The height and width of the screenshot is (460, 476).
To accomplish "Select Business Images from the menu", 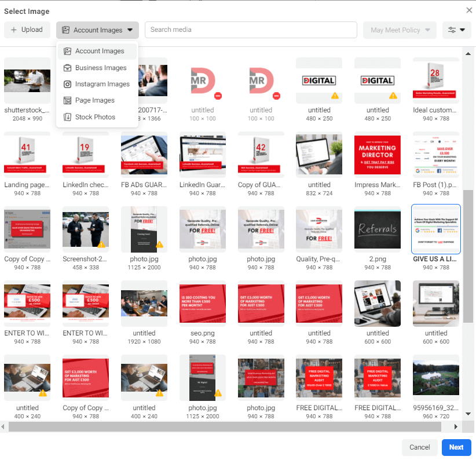I will 100,68.
